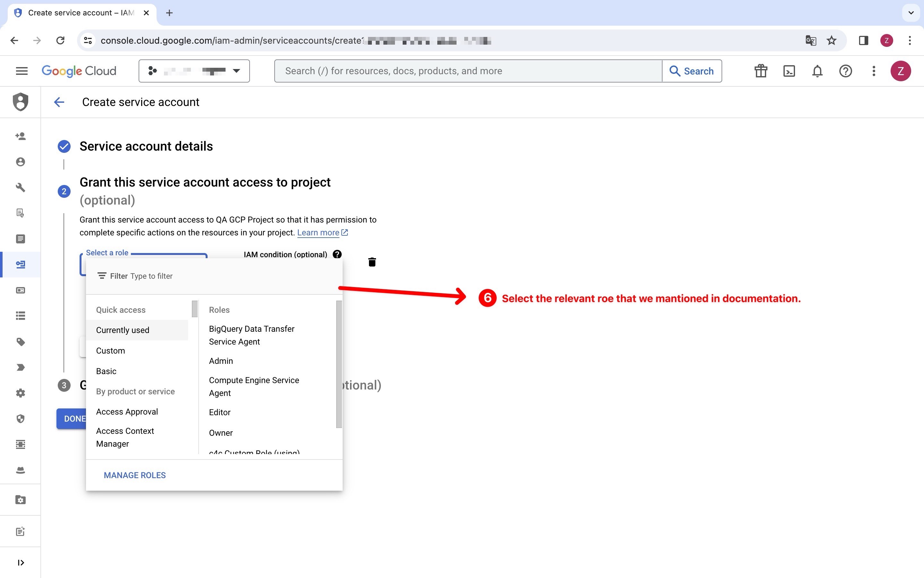Open the main navigation hamburger menu
924x578 pixels.
pos(22,71)
